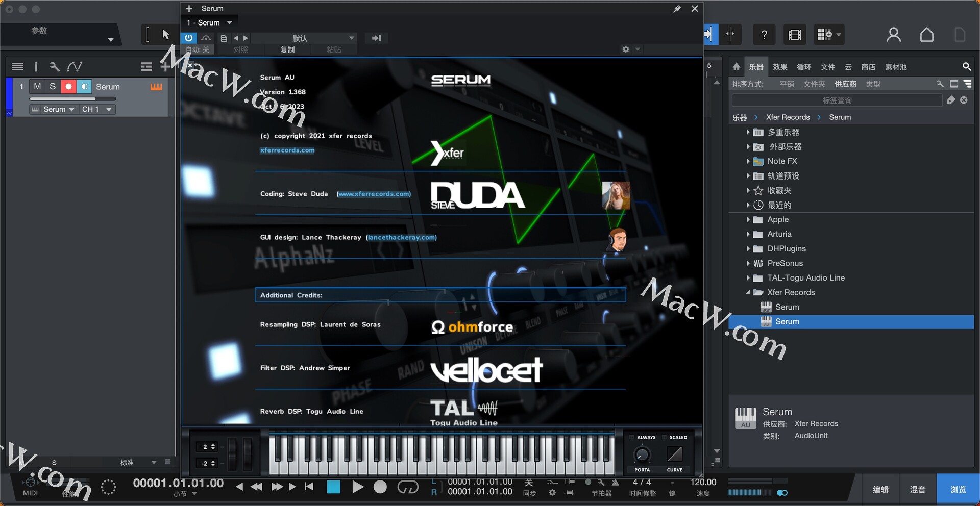
Task: Go to the start page home icon
Action: (927, 35)
